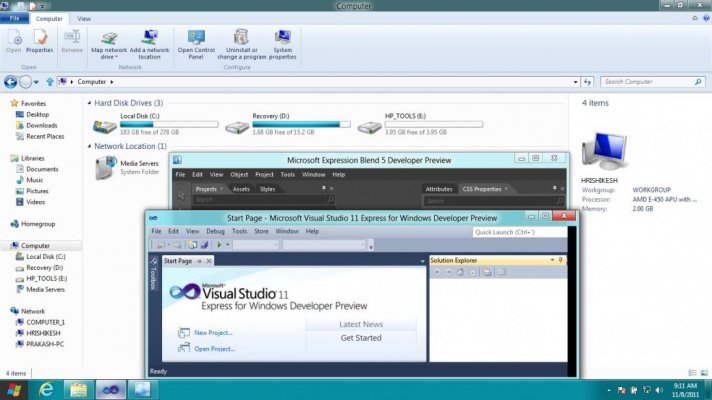Click the volume speaker tray icon

pyautogui.click(x=659, y=390)
